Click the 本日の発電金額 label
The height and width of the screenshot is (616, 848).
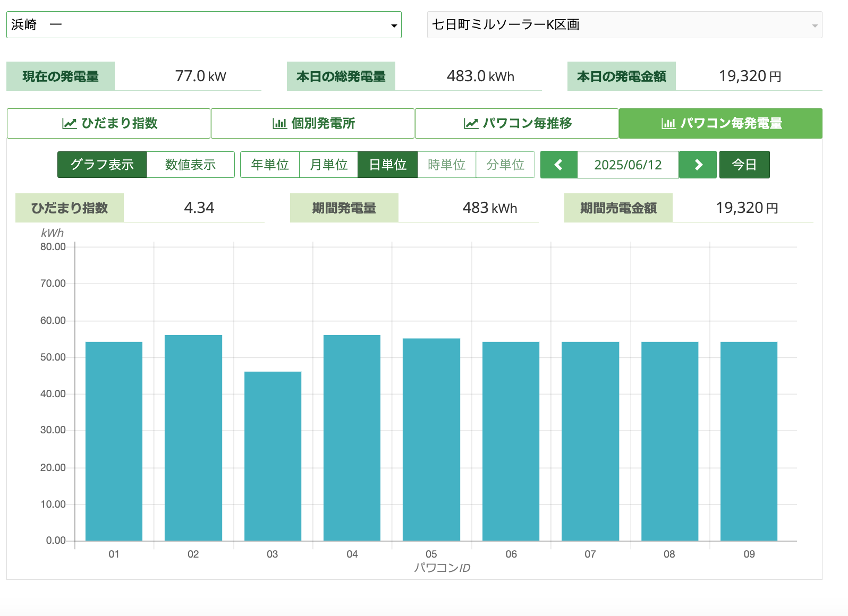pos(622,76)
